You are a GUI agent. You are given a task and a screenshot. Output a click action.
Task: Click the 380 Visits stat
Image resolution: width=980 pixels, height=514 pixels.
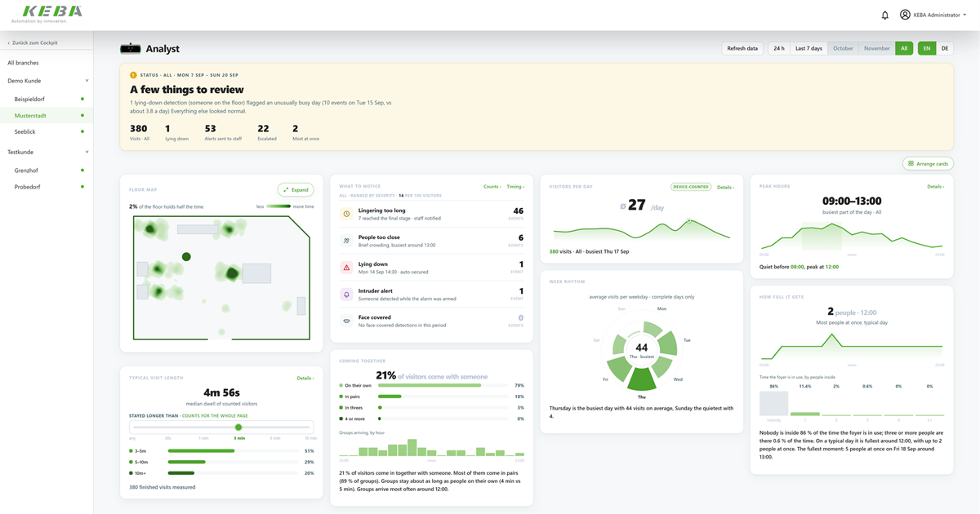[139, 132]
